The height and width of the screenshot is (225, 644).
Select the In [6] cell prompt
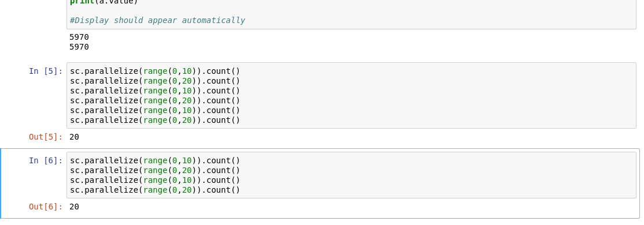46,160
